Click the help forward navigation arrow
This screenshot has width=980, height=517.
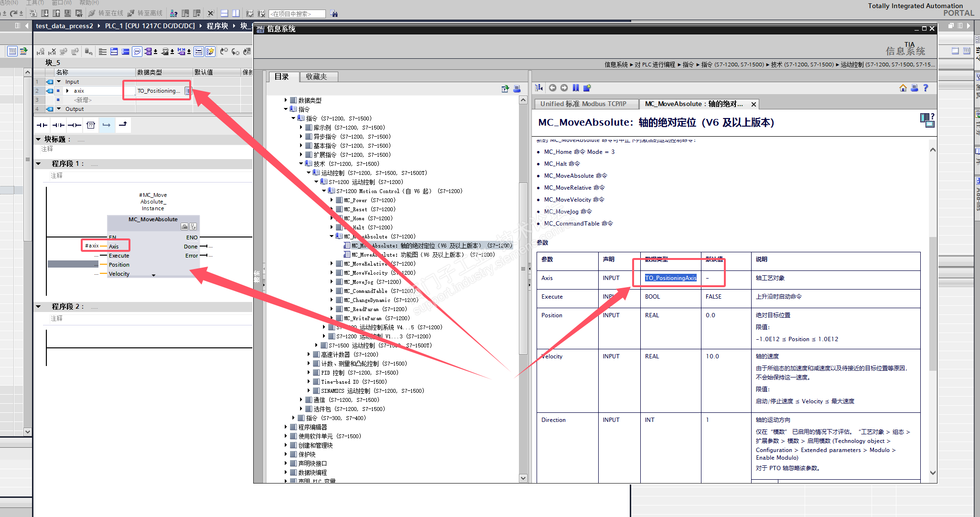[564, 88]
